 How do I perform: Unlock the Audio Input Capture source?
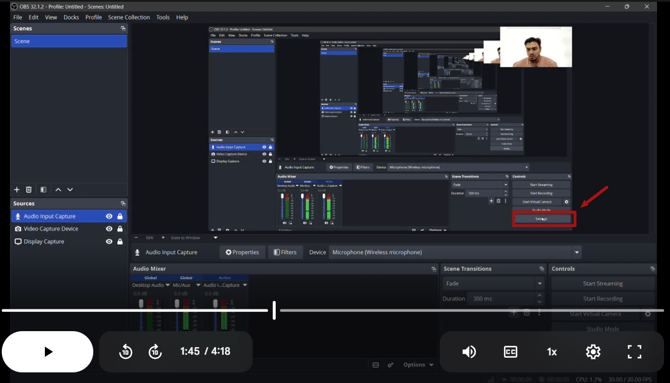(x=120, y=216)
